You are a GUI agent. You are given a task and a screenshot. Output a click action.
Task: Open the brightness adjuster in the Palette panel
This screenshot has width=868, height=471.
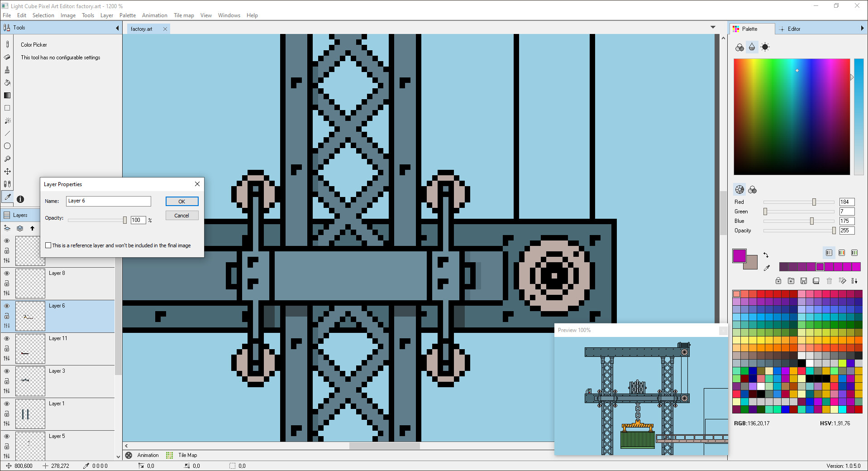pyautogui.click(x=765, y=47)
